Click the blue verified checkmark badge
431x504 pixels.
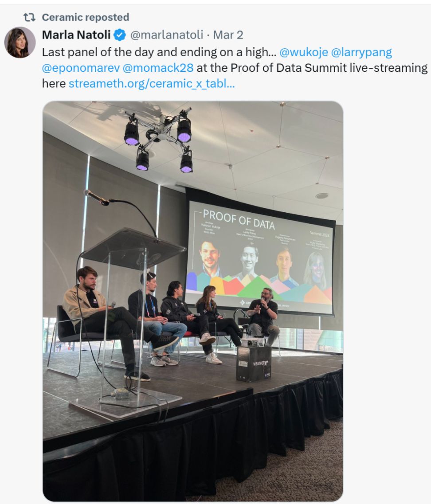click(x=120, y=35)
